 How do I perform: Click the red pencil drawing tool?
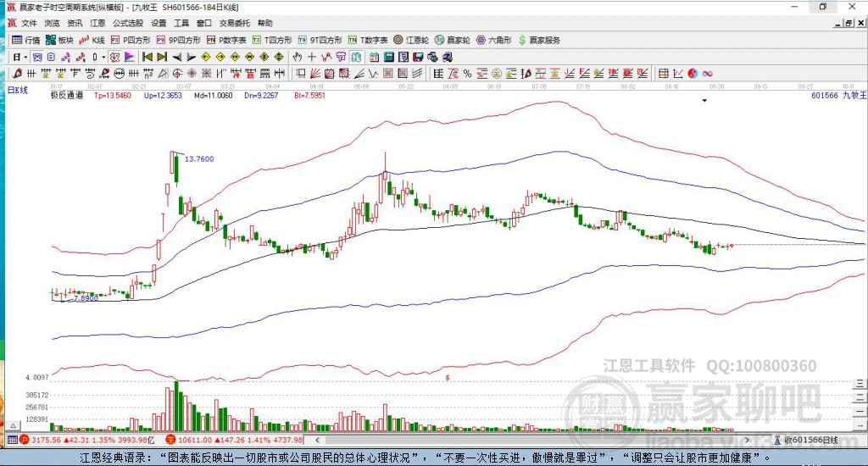pyautogui.click(x=17, y=74)
